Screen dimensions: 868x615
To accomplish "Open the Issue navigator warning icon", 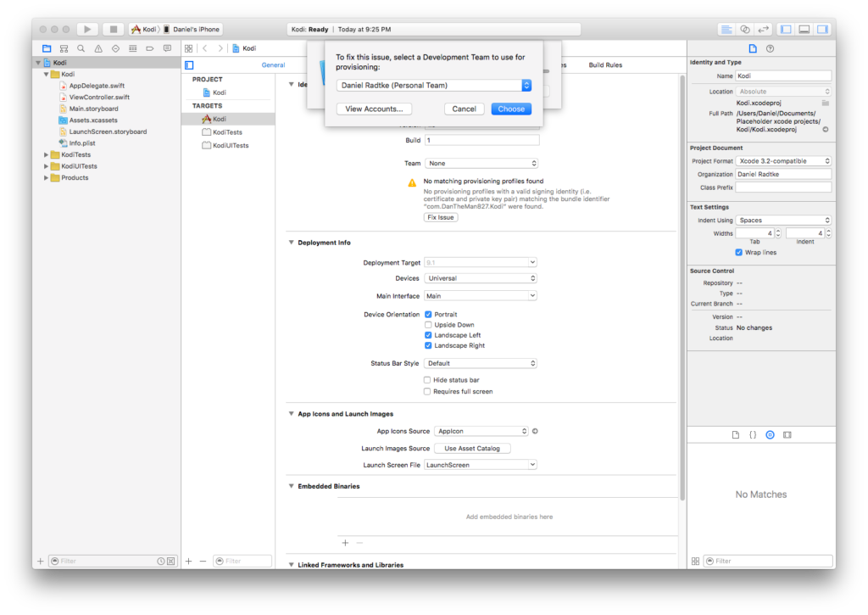I will [98, 48].
